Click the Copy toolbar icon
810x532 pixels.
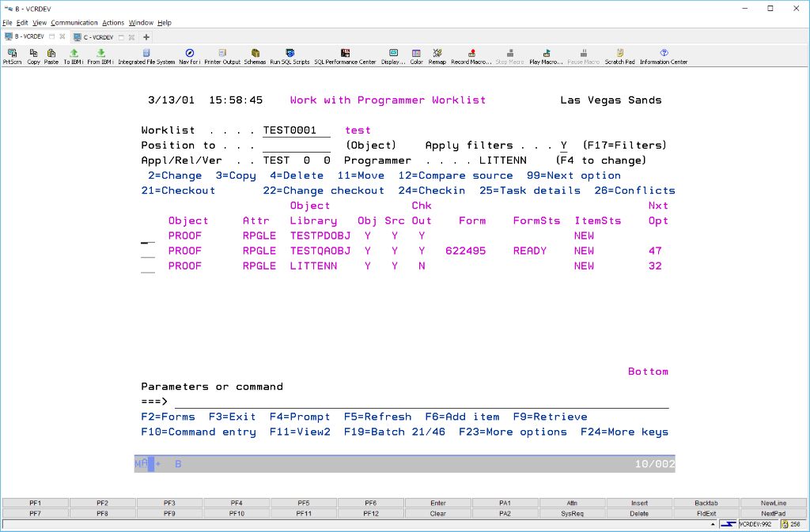(33, 56)
